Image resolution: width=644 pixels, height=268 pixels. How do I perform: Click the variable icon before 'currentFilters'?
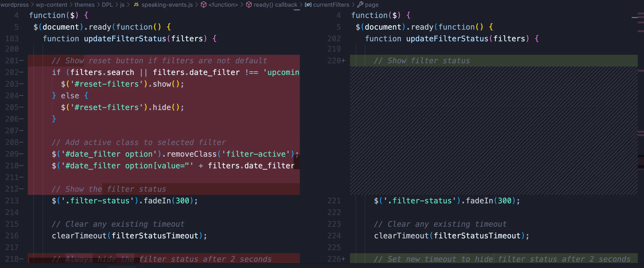(308, 4)
